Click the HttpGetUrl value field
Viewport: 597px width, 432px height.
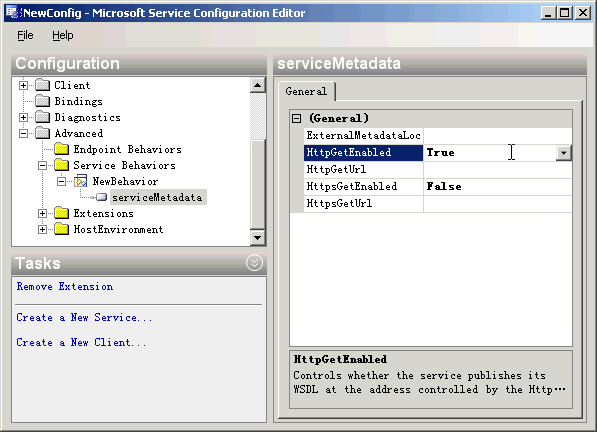tap(498, 169)
